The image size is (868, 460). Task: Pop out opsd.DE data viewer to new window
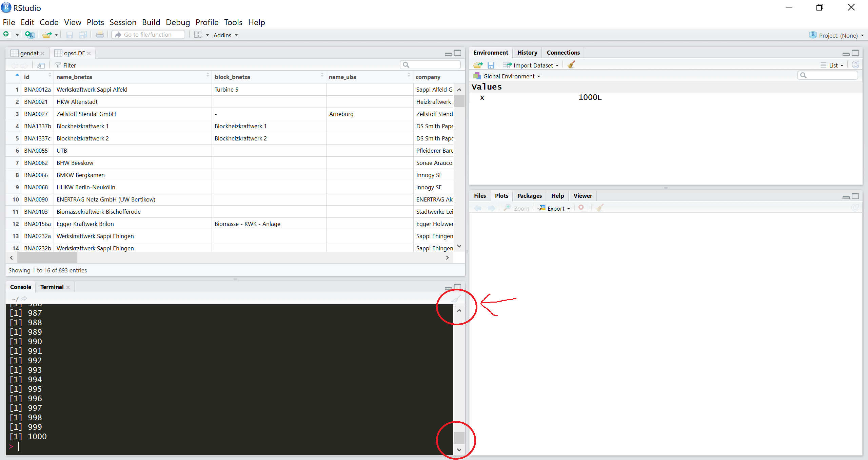[x=41, y=65]
